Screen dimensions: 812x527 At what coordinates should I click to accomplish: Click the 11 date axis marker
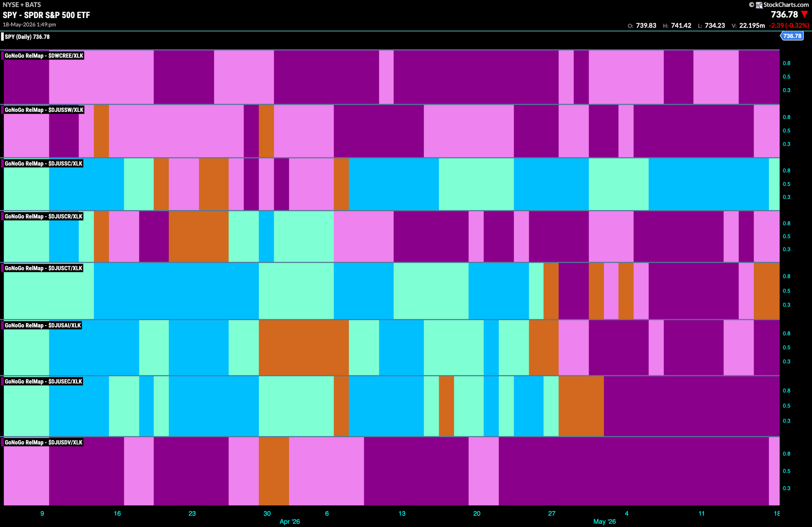pos(701,513)
